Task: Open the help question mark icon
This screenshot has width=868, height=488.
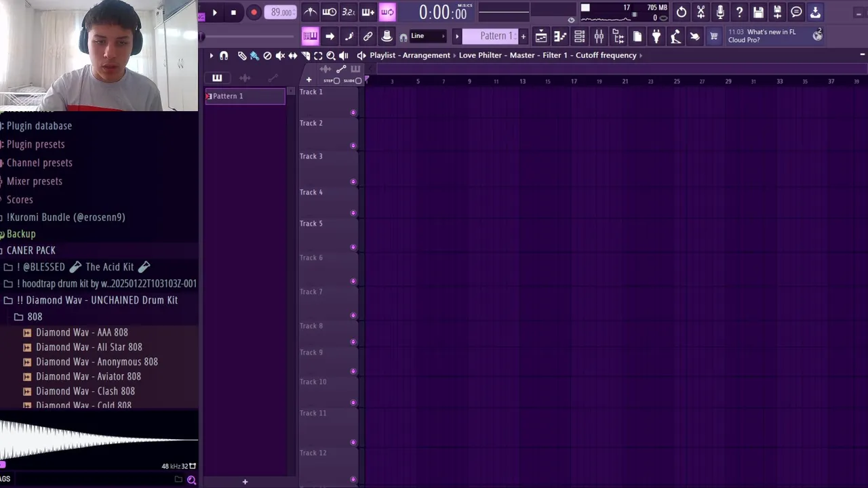Action: coord(739,12)
